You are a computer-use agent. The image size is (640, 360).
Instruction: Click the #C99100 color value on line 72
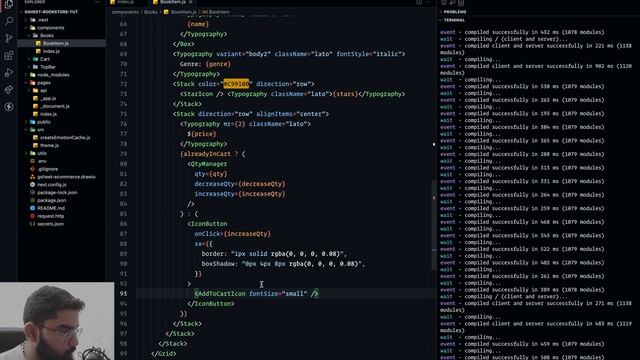236,84
